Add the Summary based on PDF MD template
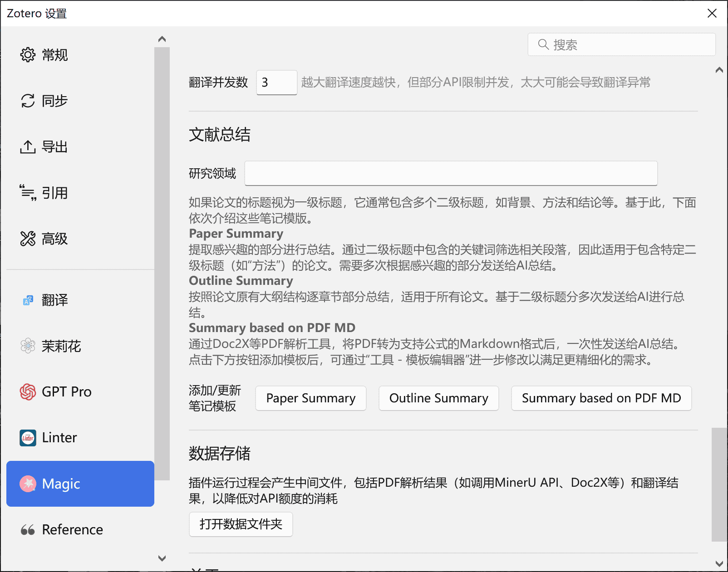728x572 pixels. pyautogui.click(x=601, y=398)
